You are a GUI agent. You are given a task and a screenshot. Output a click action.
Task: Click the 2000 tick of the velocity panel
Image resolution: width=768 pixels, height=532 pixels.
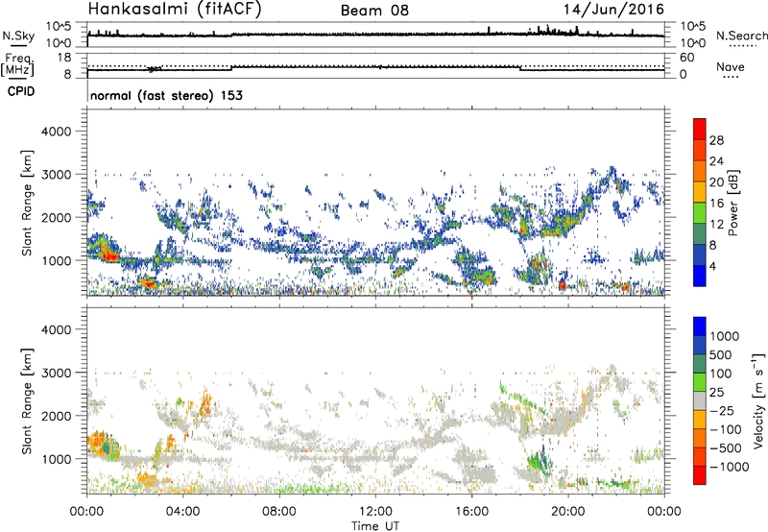[x=56, y=416]
